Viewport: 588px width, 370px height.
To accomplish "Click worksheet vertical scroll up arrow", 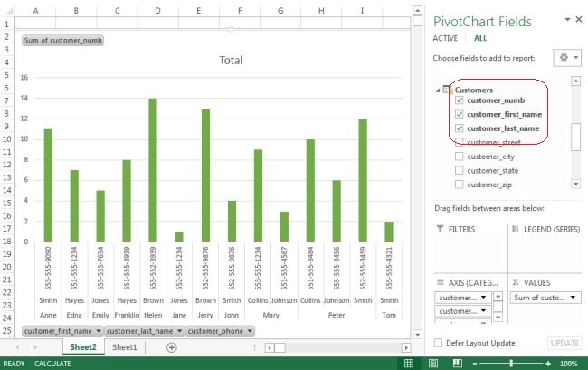I will tap(417, 11).
